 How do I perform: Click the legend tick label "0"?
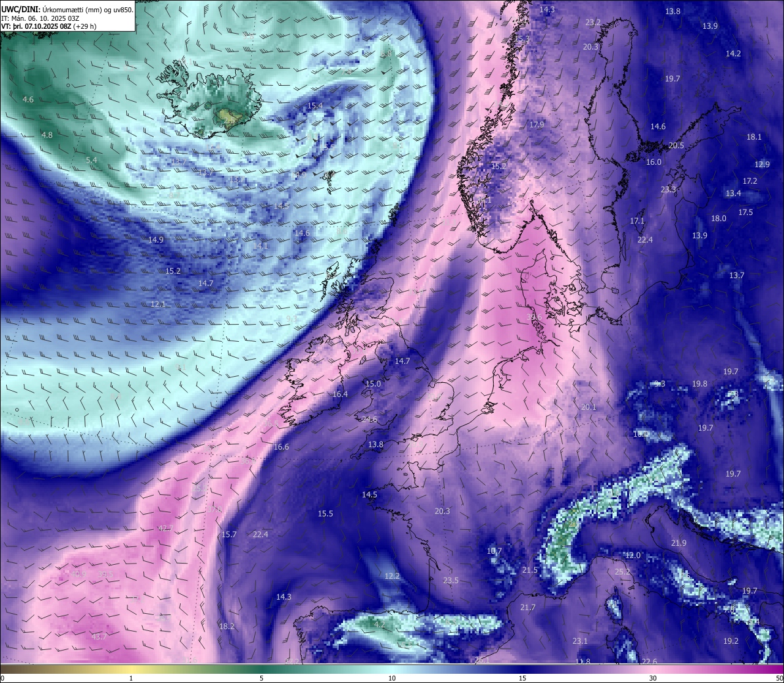tap(1, 678)
